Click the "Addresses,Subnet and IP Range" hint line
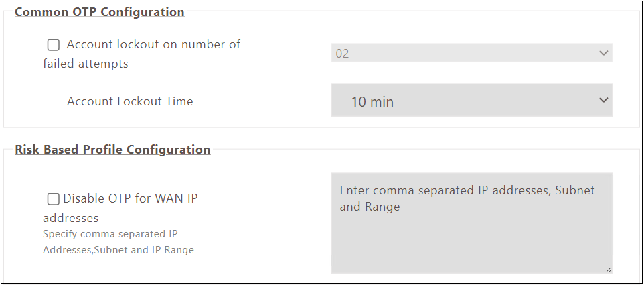644x285 pixels. 118,250
